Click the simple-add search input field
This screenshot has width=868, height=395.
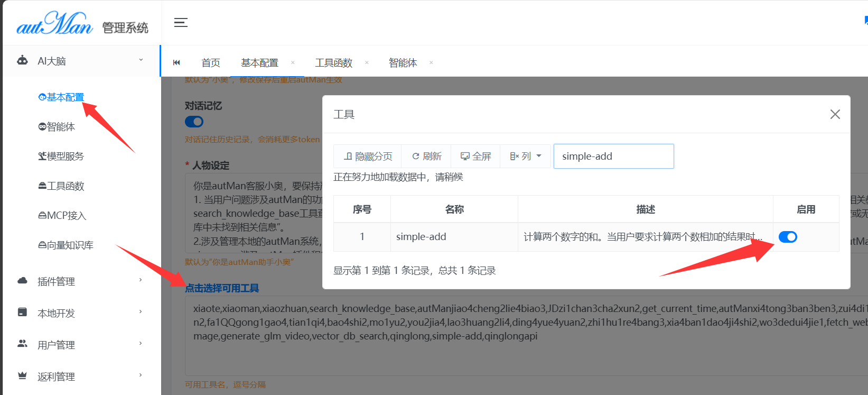coord(613,157)
